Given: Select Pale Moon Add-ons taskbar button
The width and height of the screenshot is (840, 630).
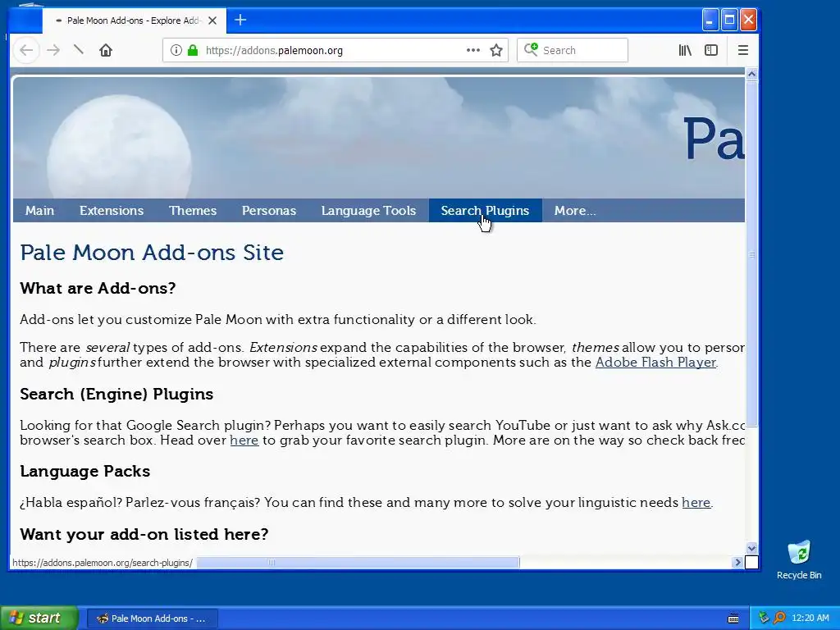Looking at the screenshot, I should click(152, 619).
